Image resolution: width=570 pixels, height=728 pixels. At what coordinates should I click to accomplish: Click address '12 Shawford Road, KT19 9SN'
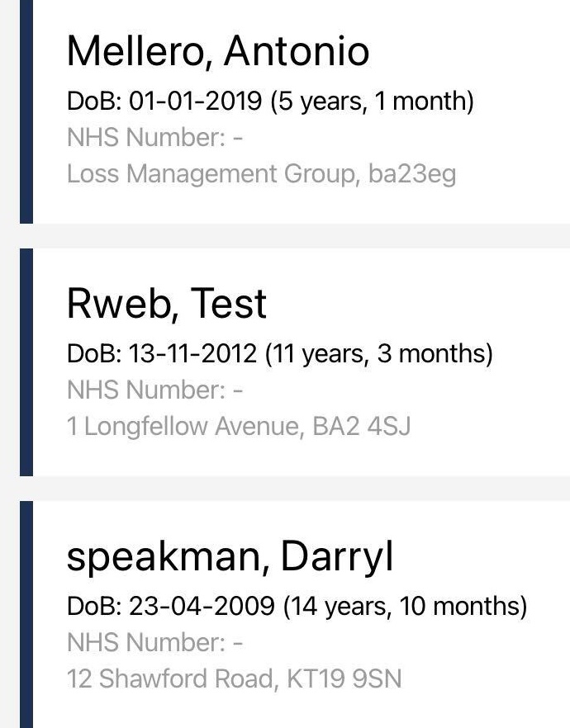(234, 679)
